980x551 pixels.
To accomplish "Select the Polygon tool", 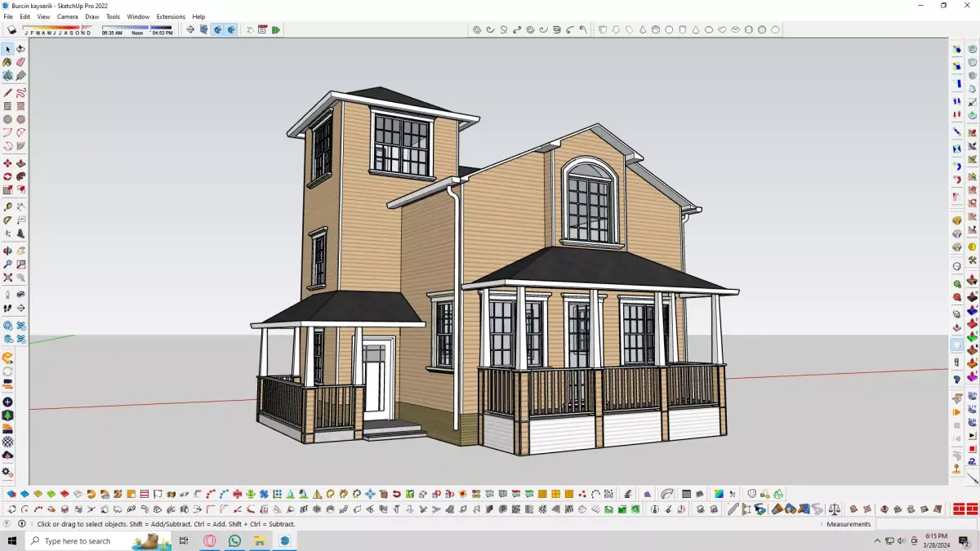I will 20,119.
